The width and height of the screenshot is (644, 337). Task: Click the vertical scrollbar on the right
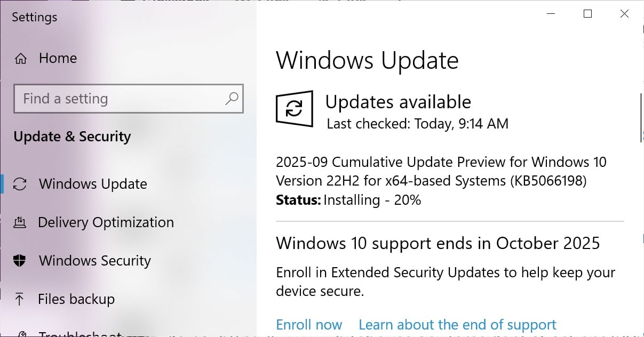(641, 118)
